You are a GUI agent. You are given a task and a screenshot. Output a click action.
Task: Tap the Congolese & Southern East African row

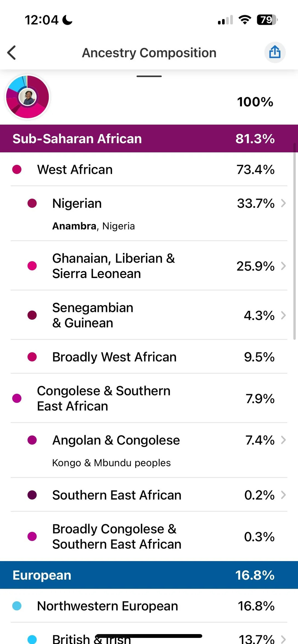(149, 398)
